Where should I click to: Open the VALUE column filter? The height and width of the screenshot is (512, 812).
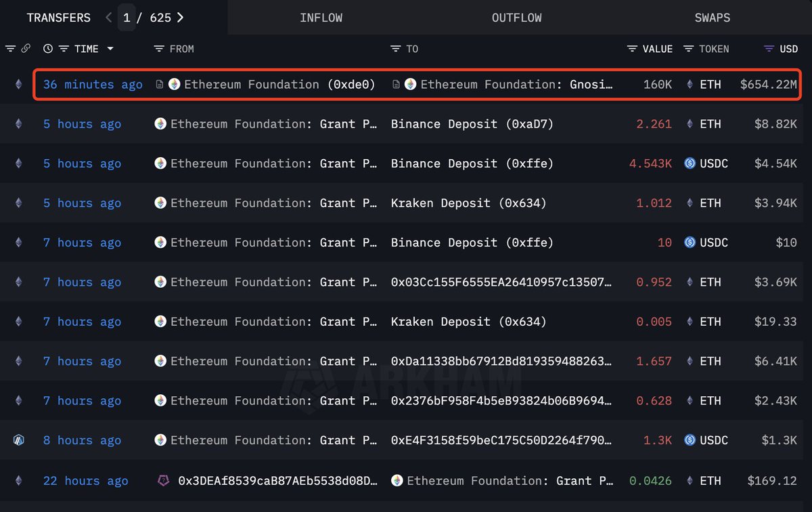632,49
